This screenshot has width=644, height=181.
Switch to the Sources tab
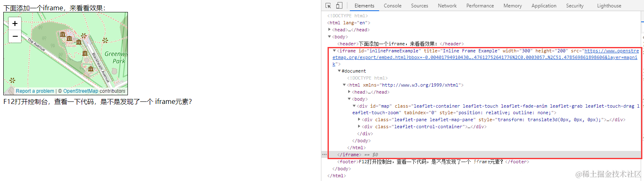(x=420, y=5)
